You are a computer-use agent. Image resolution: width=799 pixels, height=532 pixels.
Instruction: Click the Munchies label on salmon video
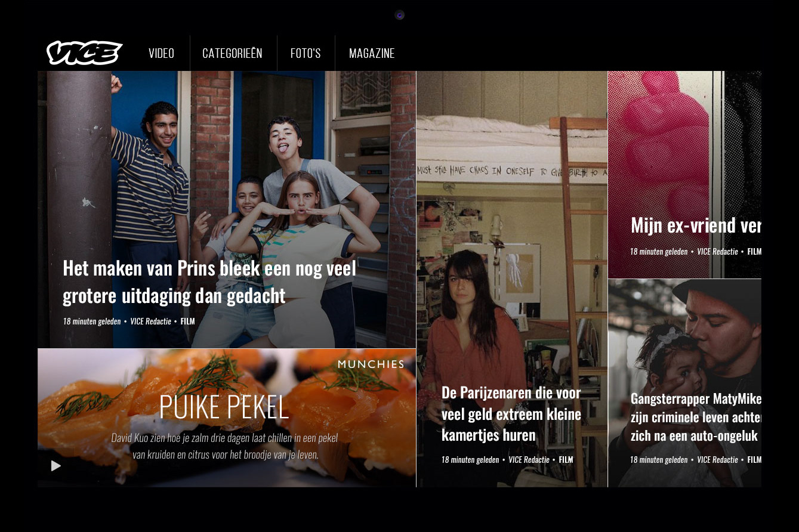371,364
